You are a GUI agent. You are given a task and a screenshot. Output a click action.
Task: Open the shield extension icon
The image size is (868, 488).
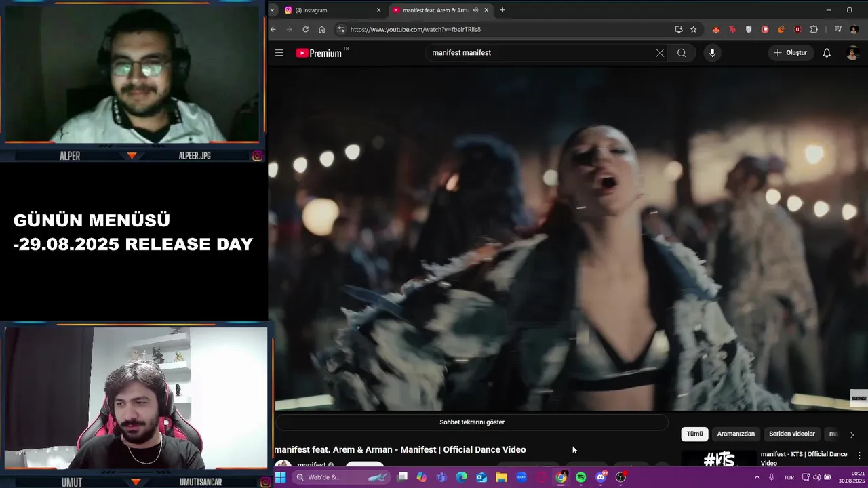pos(749,29)
